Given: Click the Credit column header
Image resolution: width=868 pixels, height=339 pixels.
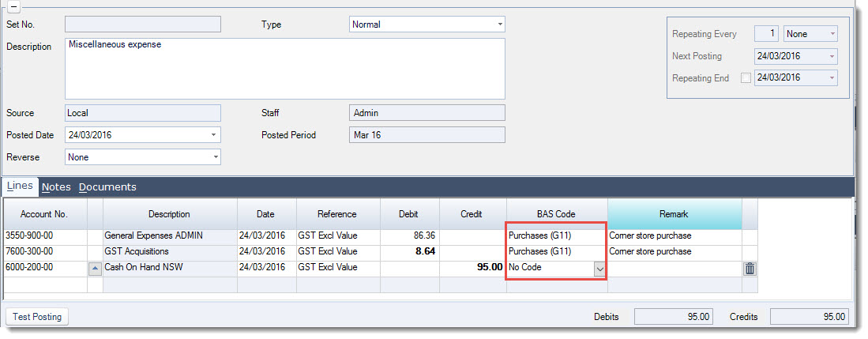Looking at the screenshot, I should [472, 214].
